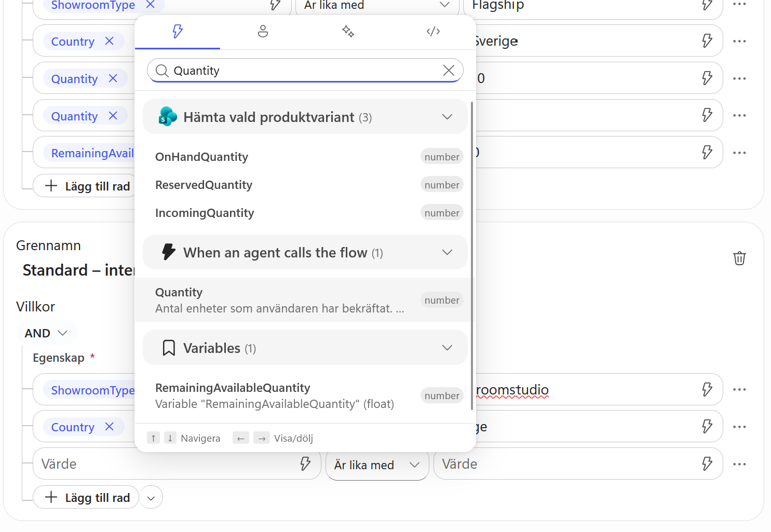Open Är lika med operator dropdown
This screenshot has width=771, height=532.
(377, 465)
